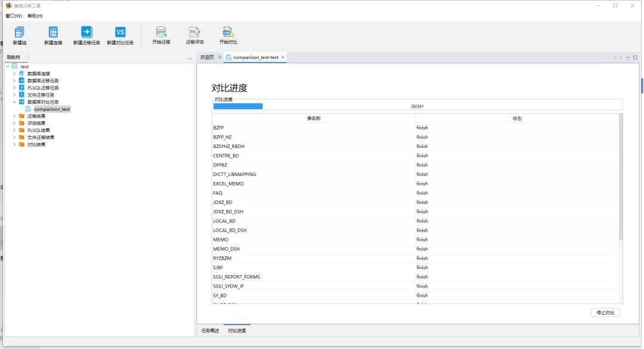Screen dimensions: 644x349
Task: Select the 导航树 panel tab
Action: (x=13, y=57)
